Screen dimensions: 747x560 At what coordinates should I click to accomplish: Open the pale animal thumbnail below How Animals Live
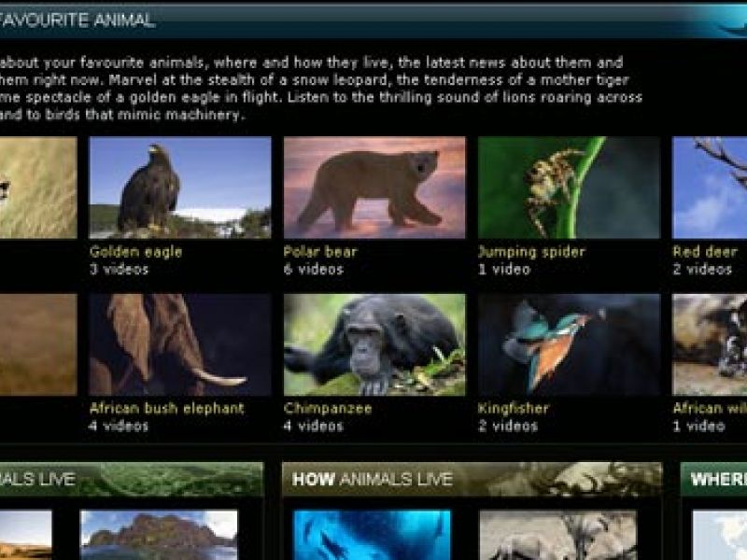[x=557, y=535]
